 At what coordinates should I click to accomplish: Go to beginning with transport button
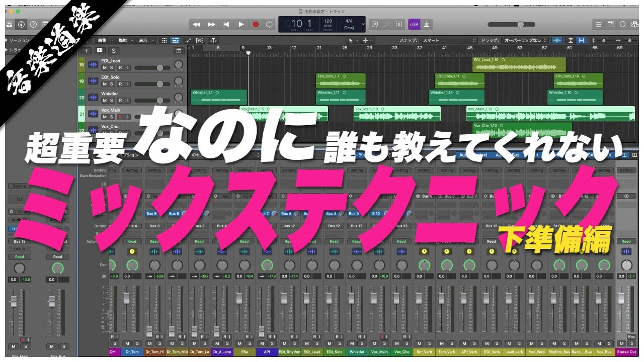pos(226,24)
